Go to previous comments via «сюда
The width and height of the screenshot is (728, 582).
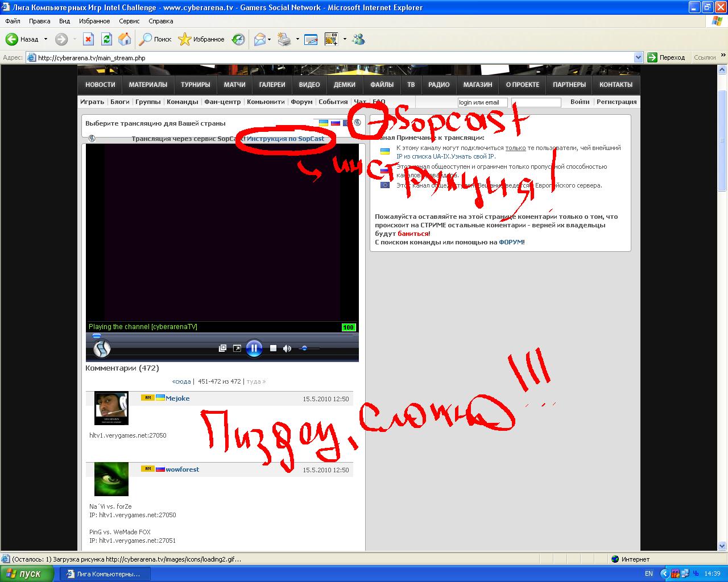click(x=181, y=381)
